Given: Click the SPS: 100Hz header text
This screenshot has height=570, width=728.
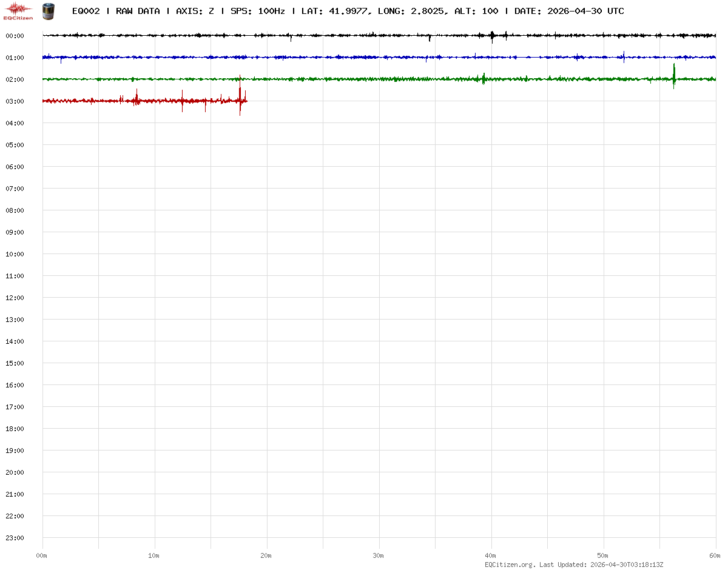Looking at the screenshot, I should [257, 11].
